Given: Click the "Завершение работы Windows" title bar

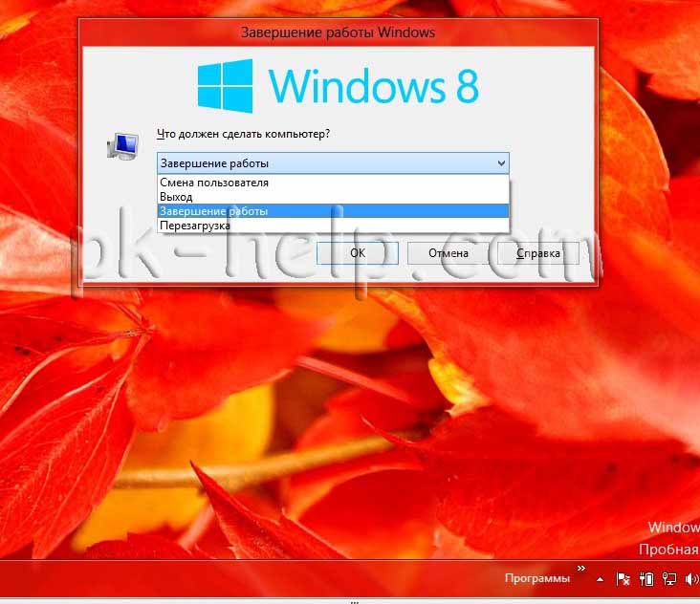Looking at the screenshot, I should (x=338, y=32).
